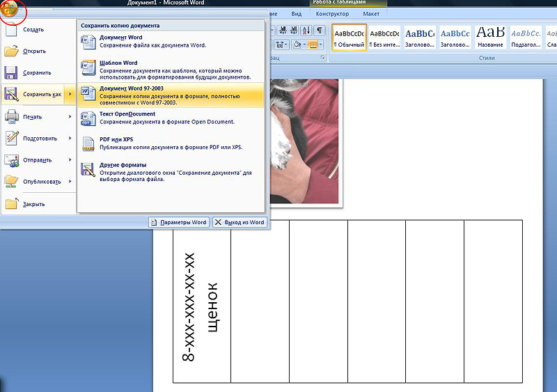The width and height of the screenshot is (557, 392).
Task: Click the sort A-Z icon
Action: click(x=306, y=31)
